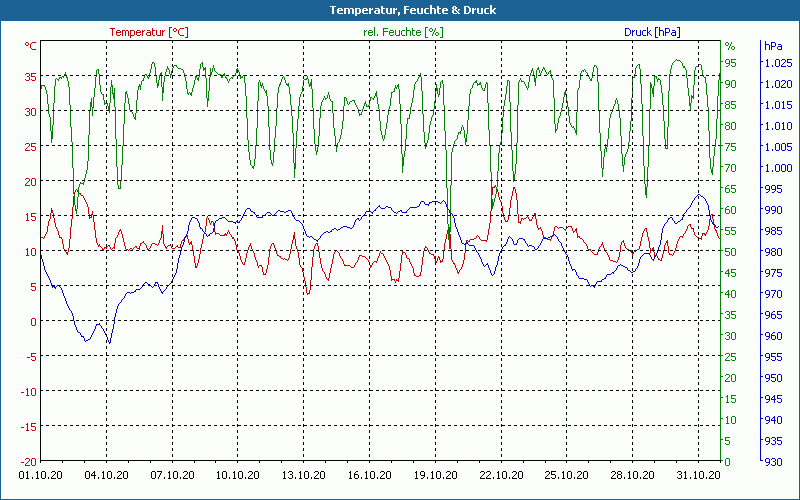Viewport: 800px width, 500px height.
Task: Click the date label '16.10.20'
Action: 369,475
